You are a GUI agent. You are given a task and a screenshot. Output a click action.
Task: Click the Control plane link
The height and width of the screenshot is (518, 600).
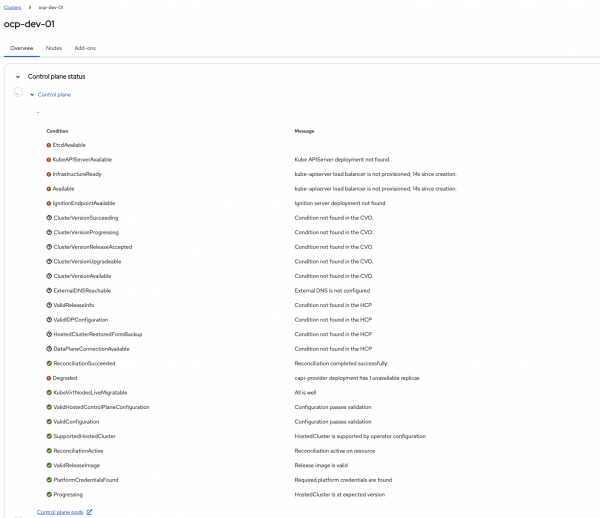pyautogui.click(x=54, y=94)
